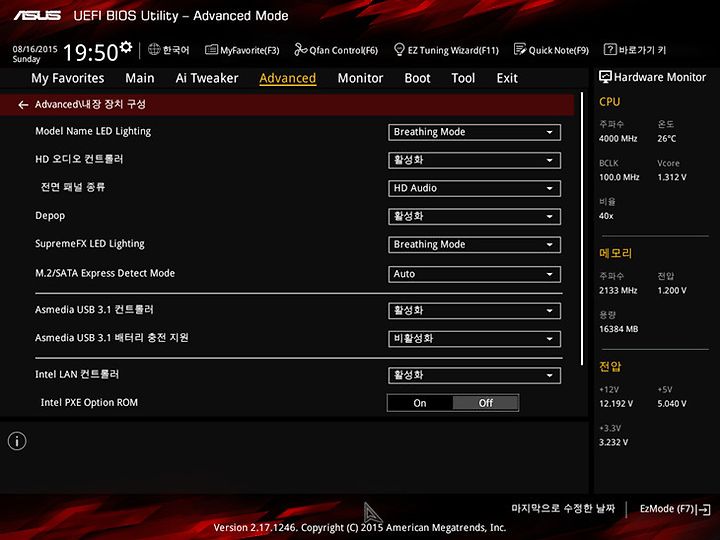Viewport: 720px width, 540px height.
Task: Open SupremeFX LED Lighting dropdown
Action: click(474, 245)
